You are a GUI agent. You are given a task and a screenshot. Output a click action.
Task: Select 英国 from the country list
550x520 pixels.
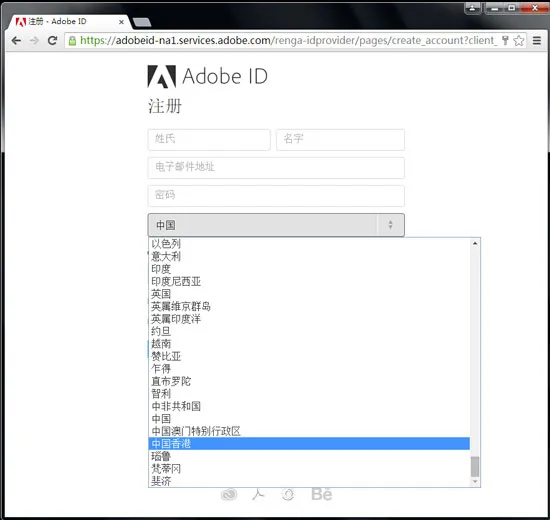[309, 294]
